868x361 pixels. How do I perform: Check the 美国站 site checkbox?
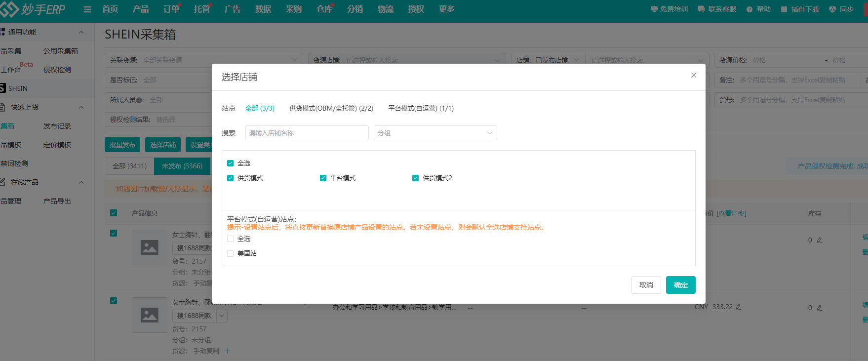point(230,254)
